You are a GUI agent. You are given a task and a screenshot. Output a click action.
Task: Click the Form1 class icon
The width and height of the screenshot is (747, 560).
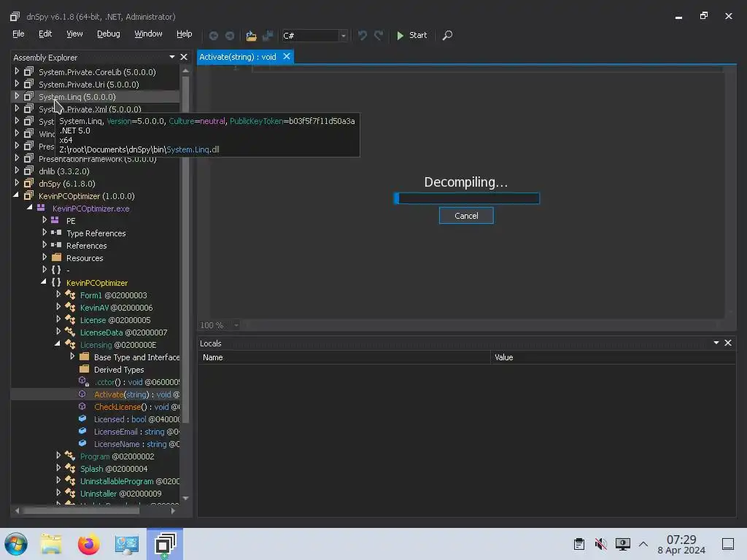(x=70, y=295)
